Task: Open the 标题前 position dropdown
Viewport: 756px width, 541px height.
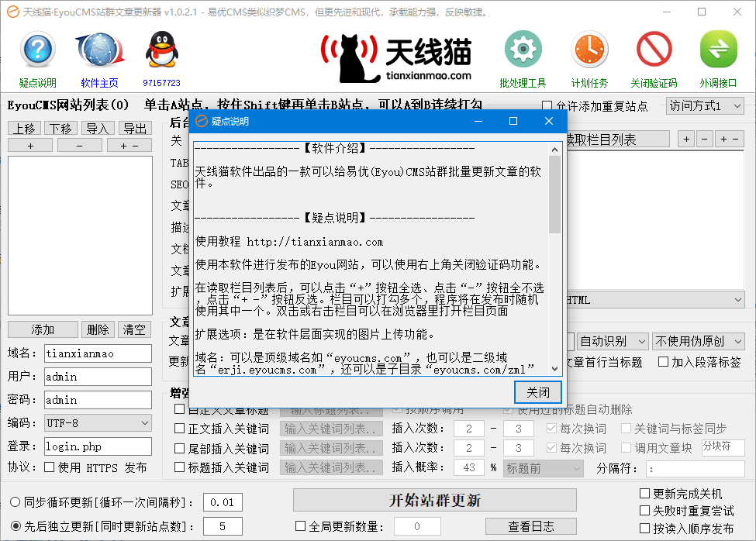Action: [544, 468]
